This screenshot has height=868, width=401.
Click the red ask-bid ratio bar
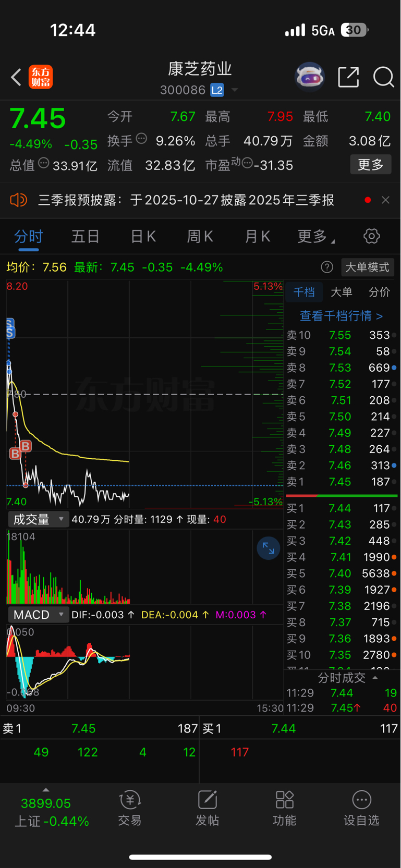tap(301, 496)
